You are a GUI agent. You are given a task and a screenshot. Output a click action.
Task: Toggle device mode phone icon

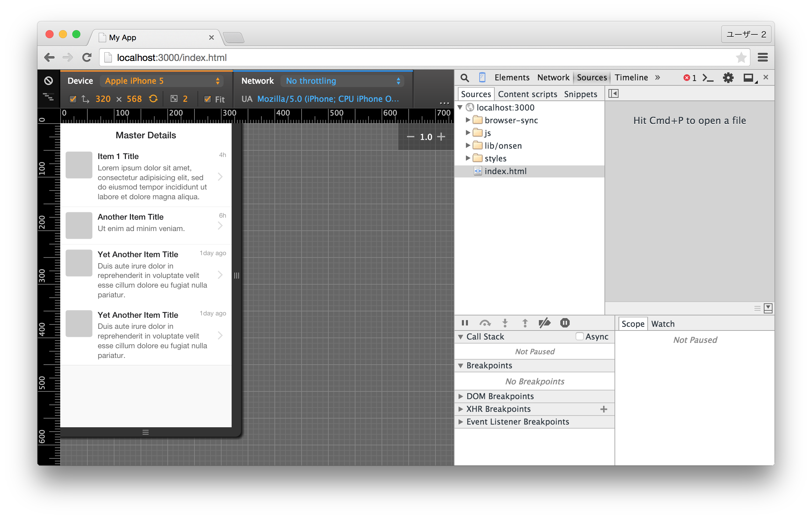click(482, 78)
